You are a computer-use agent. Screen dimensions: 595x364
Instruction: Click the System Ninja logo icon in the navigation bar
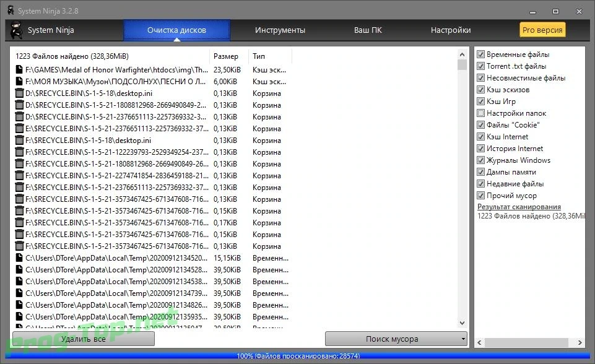[x=16, y=30]
